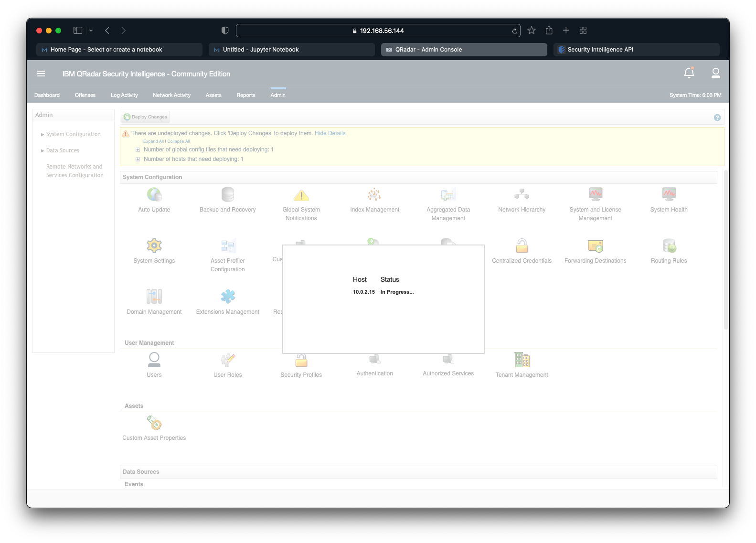The height and width of the screenshot is (543, 756).
Task: Switch to Log Activity tab
Action: pos(124,95)
